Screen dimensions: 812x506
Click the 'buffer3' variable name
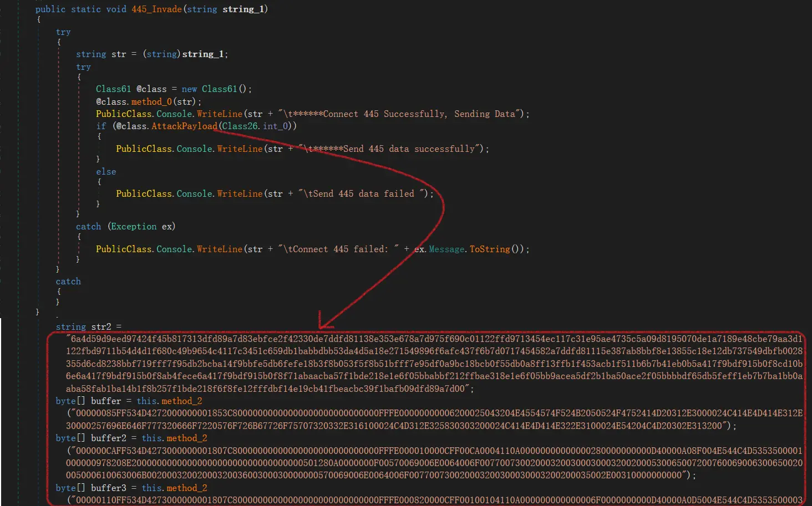109,488
